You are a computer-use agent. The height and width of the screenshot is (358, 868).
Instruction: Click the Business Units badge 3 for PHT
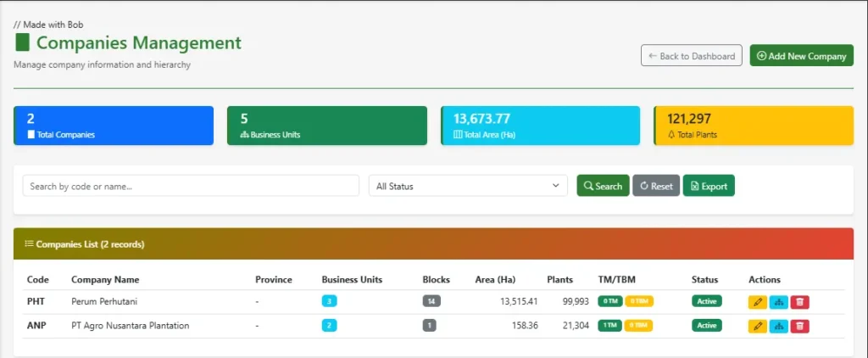[x=330, y=301]
